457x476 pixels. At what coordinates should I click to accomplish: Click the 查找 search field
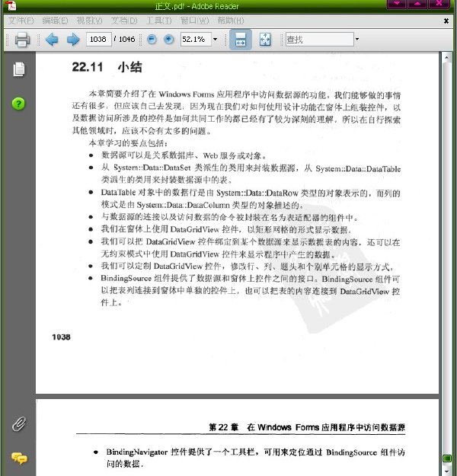point(319,39)
